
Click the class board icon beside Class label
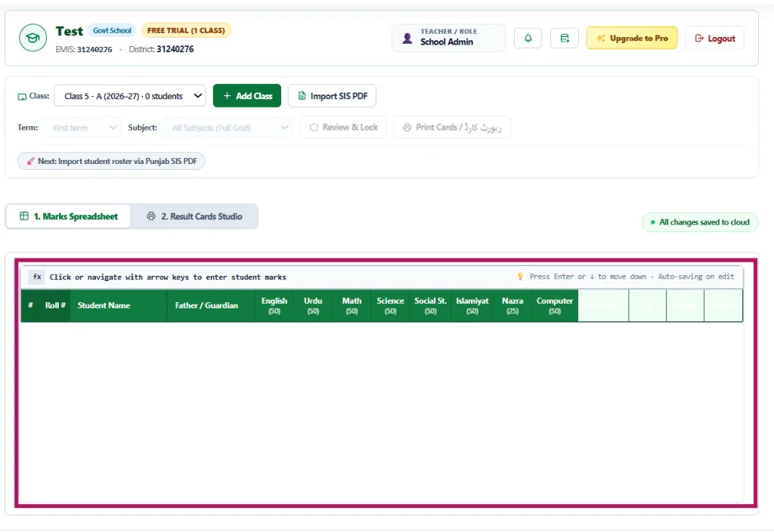(x=22, y=96)
